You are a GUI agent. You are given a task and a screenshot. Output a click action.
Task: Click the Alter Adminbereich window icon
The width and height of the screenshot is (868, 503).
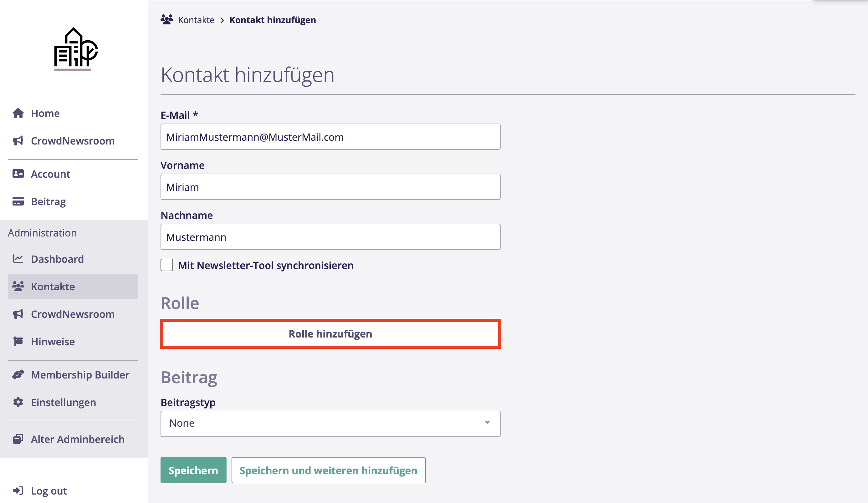point(18,439)
